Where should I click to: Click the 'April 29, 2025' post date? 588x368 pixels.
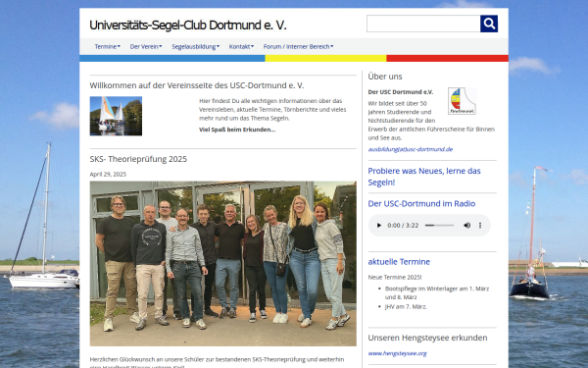click(108, 175)
